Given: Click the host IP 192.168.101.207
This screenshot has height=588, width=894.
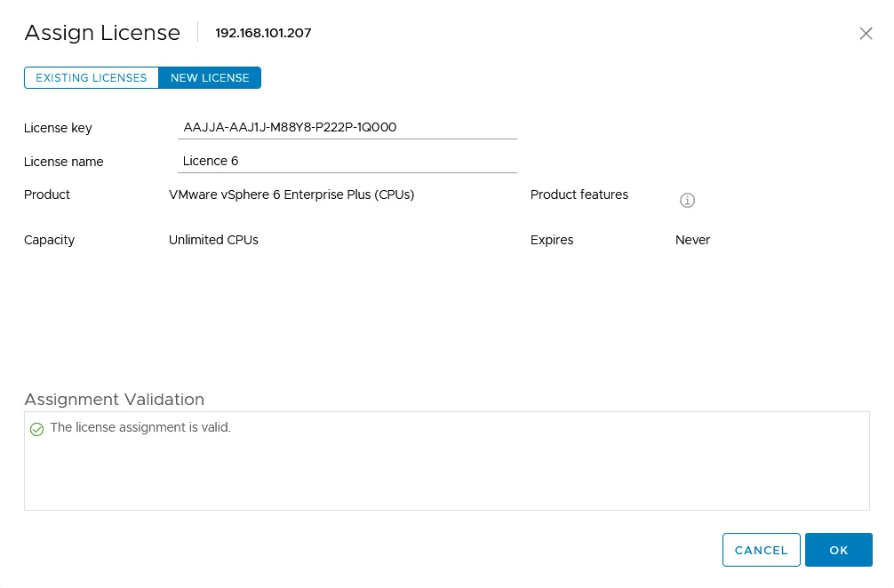Looking at the screenshot, I should coord(263,34).
